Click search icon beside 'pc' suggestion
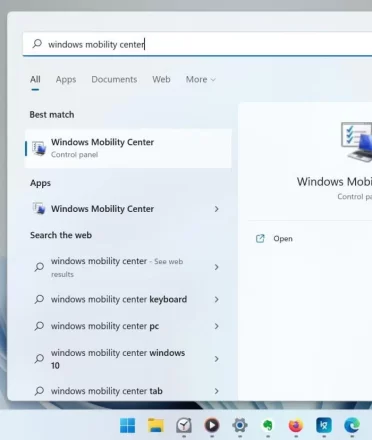The height and width of the screenshot is (440, 372). [x=39, y=326]
